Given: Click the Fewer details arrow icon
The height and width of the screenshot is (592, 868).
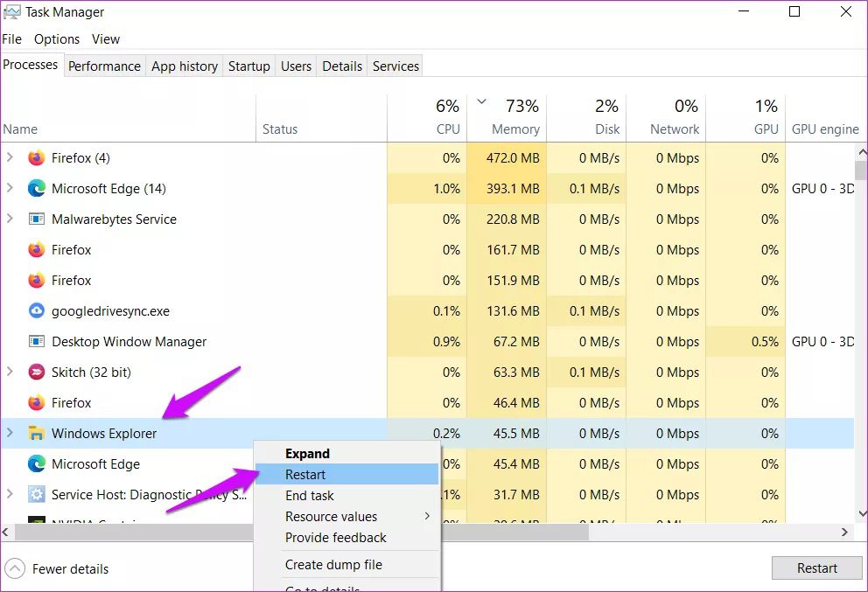Looking at the screenshot, I should [x=15, y=568].
